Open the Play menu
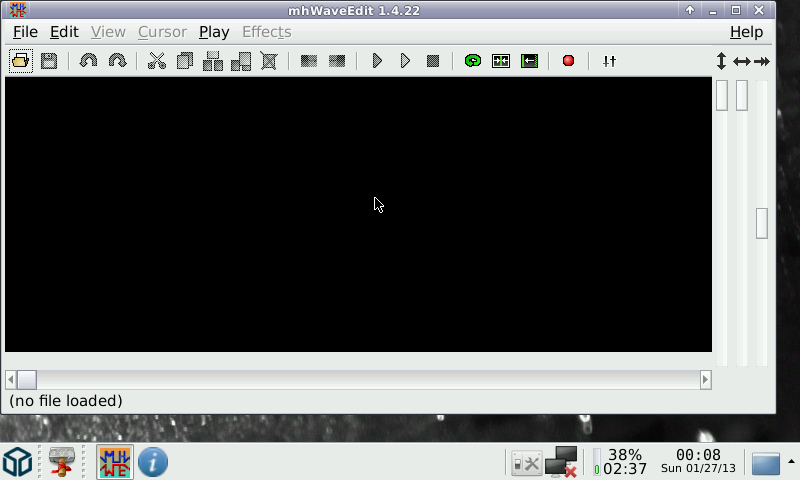This screenshot has height=480, width=800. pos(214,32)
